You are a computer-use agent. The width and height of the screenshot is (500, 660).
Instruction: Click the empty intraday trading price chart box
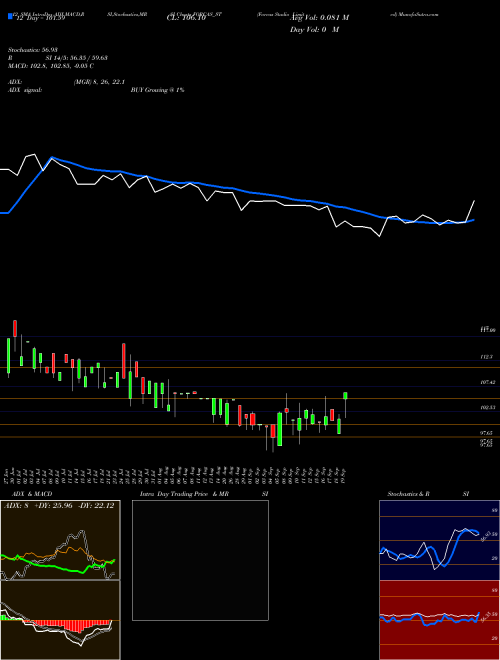pyautogui.click(x=200, y=560)
